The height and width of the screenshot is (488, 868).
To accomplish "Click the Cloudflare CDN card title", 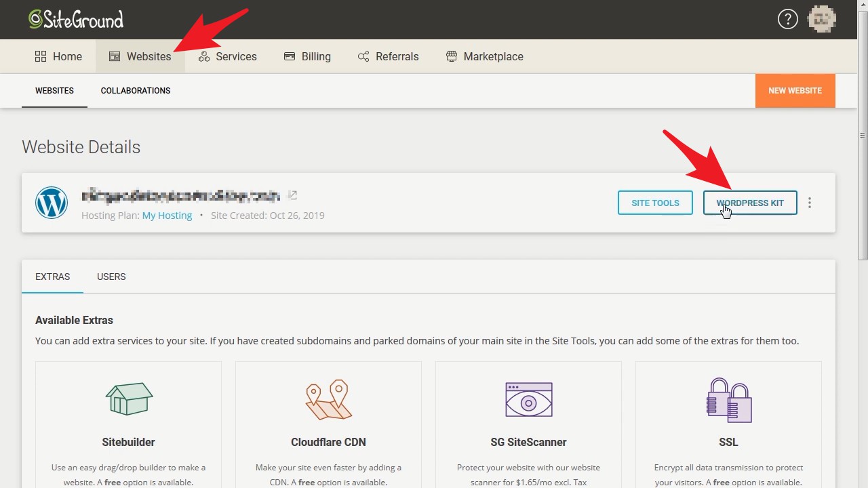I will (328, 442).
